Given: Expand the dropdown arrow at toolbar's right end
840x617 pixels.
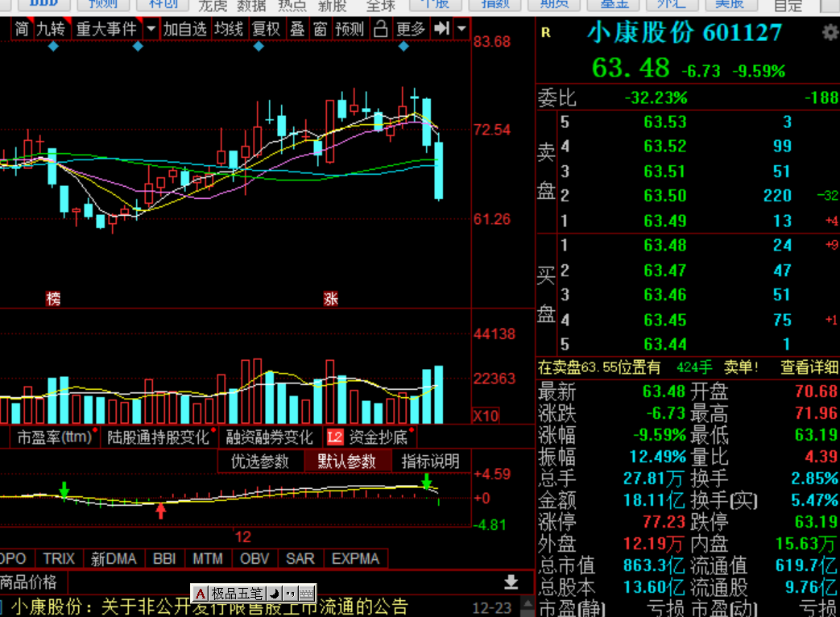Looking at the screenshot, I should (461, 28).
